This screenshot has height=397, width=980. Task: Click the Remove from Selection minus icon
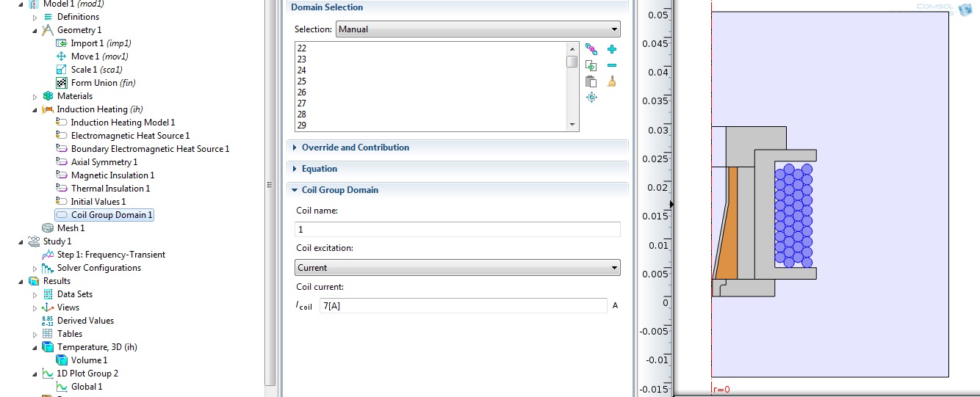click(x=612, y=66)
